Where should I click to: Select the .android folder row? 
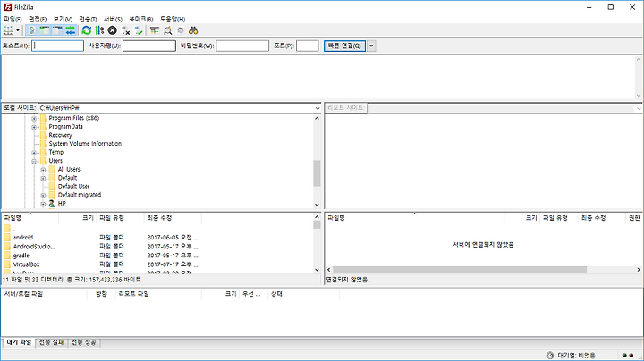(100, 238)
